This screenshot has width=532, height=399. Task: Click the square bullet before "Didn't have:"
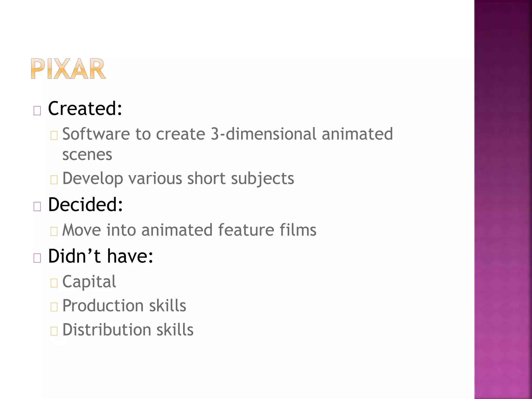pyautogui.click(x=37, y=258)
